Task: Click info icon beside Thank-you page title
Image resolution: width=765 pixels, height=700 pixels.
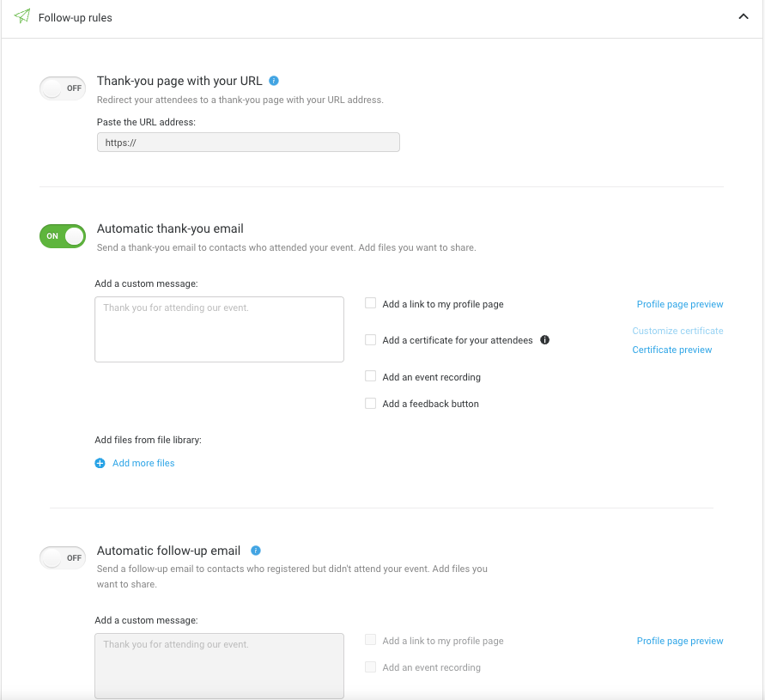Action: [x=274, y=81]
